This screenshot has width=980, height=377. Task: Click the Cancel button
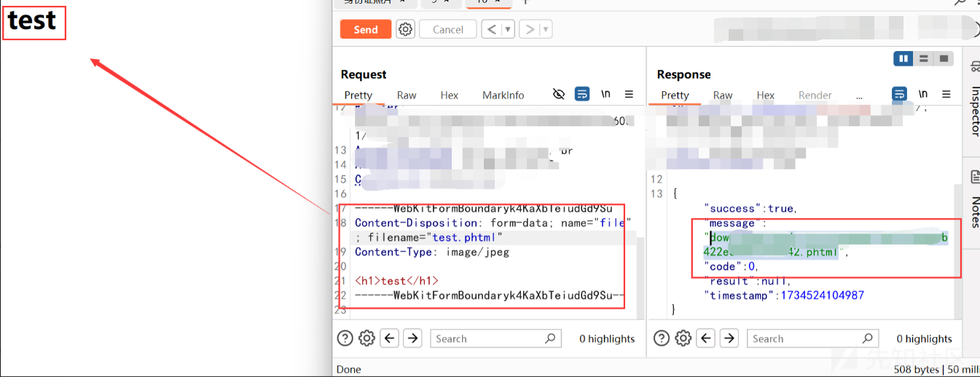point(448,29)
